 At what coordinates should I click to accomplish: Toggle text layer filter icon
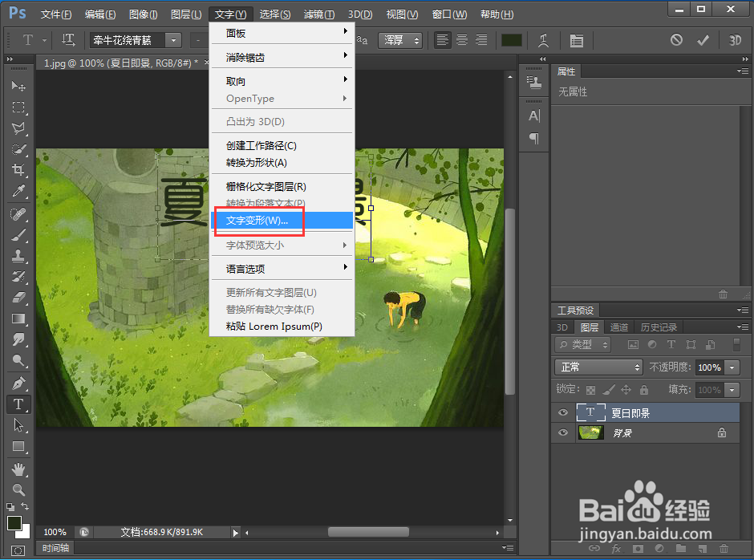click(671, 344)
